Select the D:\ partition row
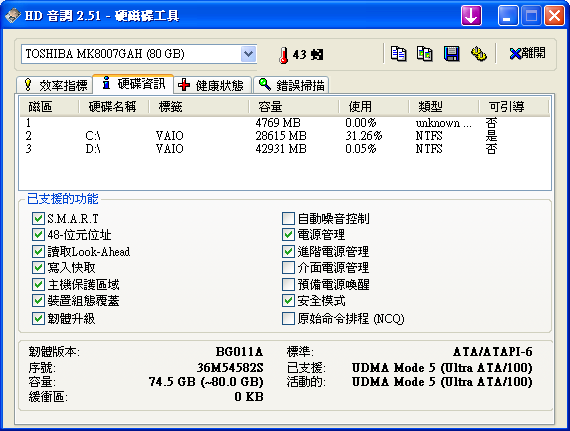Screen dimensions: 570x431 (285, 149)
